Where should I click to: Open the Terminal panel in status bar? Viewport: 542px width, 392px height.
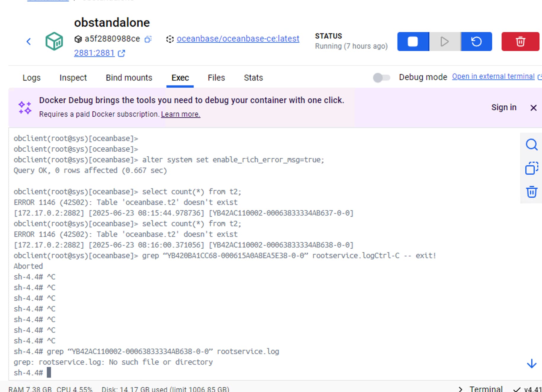click(x=486, y=389)
